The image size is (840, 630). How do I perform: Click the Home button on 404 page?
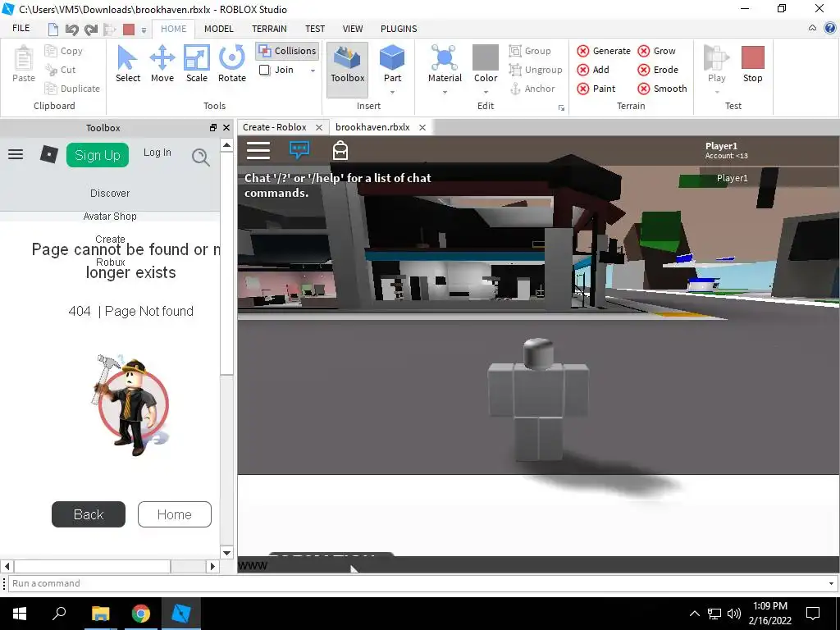(x=175, y=514)
